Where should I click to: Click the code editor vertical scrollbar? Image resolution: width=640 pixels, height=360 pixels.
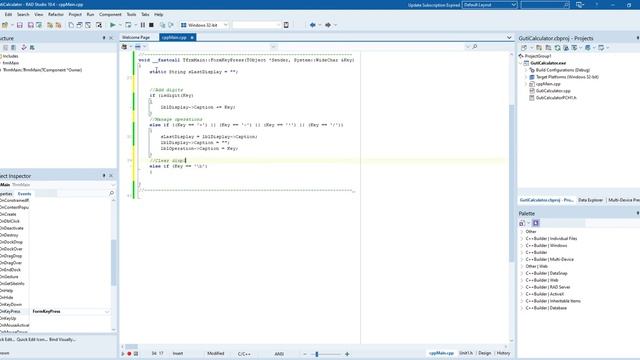point(511,184)
